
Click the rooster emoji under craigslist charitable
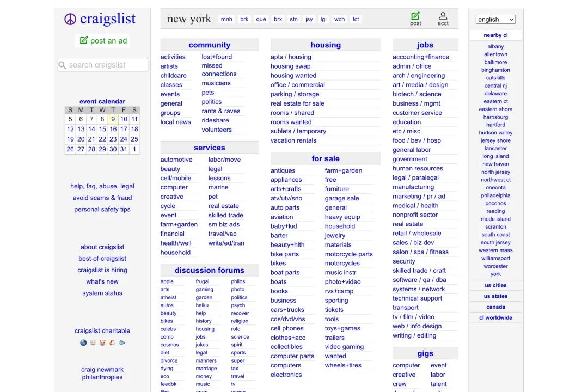[x=112, y=342]
